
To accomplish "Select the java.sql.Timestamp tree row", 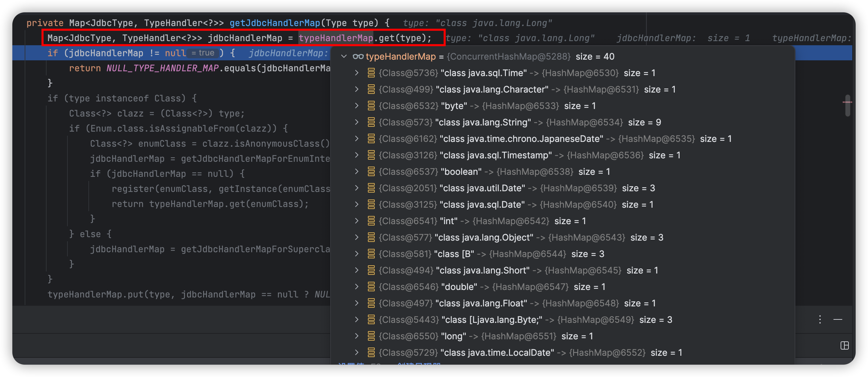I will (495, 155).
